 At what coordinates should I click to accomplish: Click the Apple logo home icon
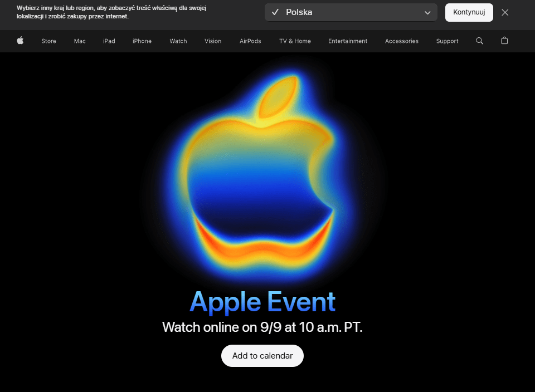20,41
